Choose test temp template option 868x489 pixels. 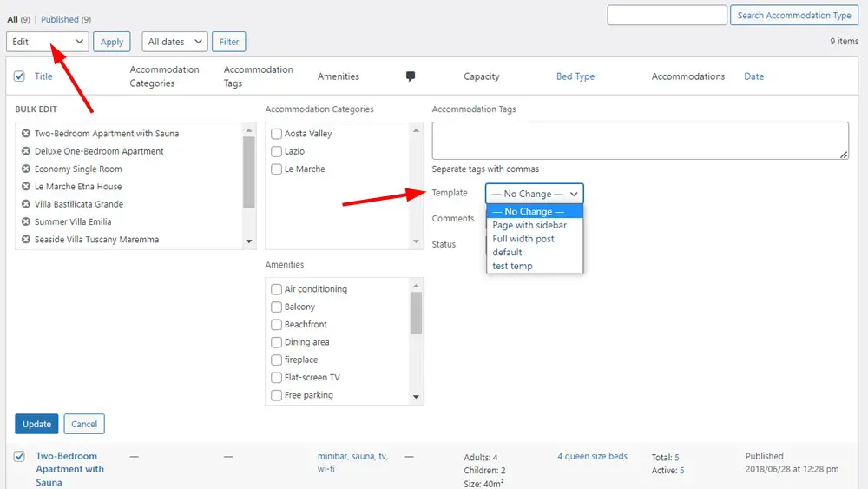pyautogui.click(x=534, y=266)
